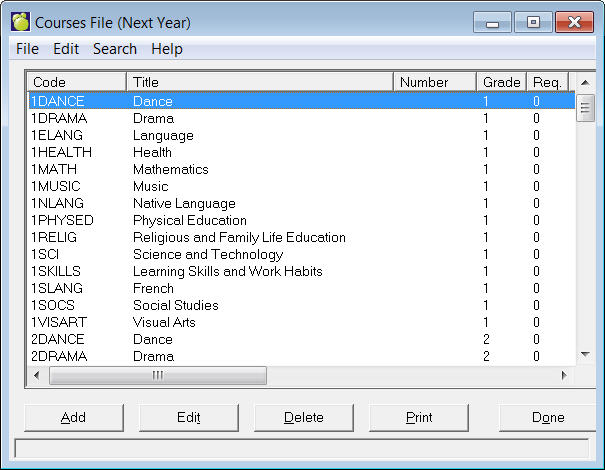605x470 pixels.
Task: Open the Edit menu
Action: [x=66, y=49]
